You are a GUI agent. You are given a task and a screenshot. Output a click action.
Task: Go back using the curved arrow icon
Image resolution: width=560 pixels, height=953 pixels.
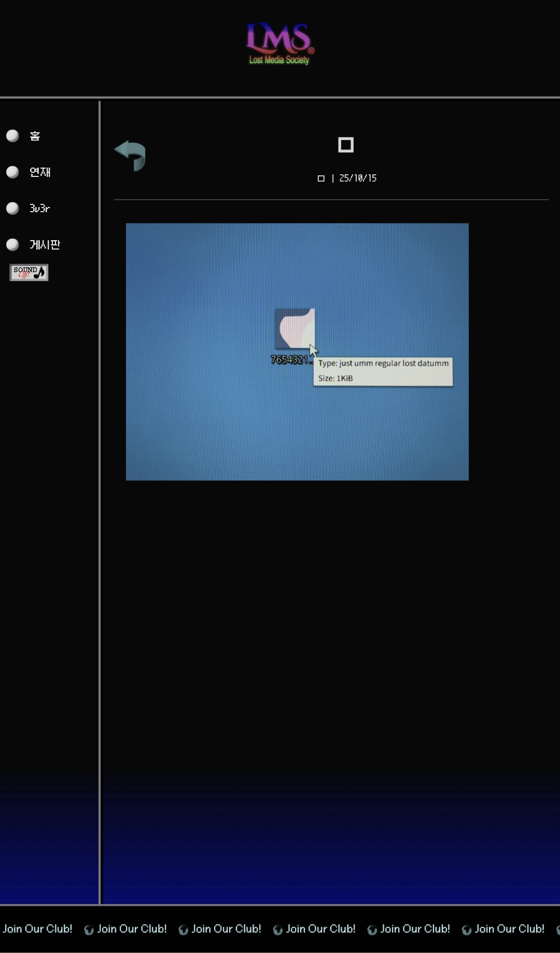click(x=131, y=155)
